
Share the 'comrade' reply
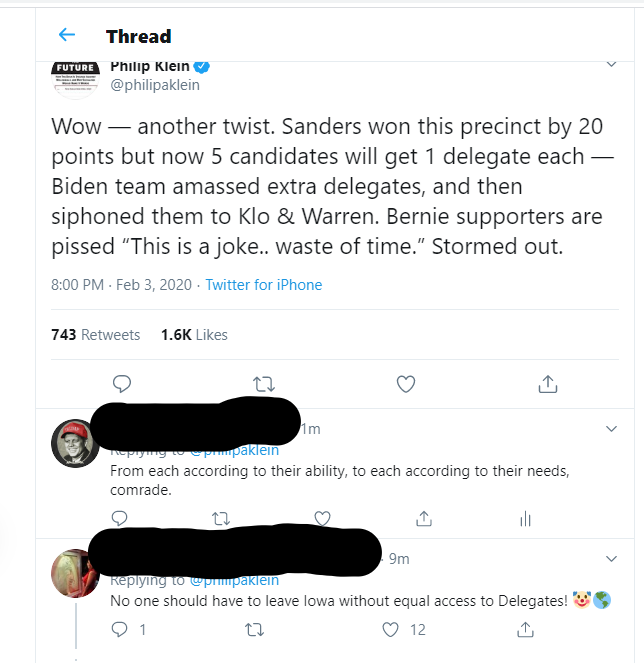424,518
